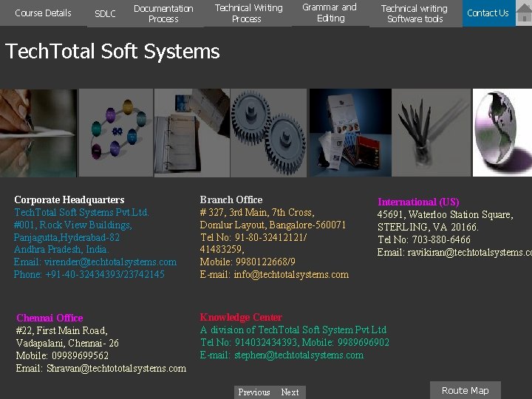Image resolution: width=532 pixels, height=399 pixels.
Task: Click the '#22, First Main Road,' line
Action: [x=62, y=330]
